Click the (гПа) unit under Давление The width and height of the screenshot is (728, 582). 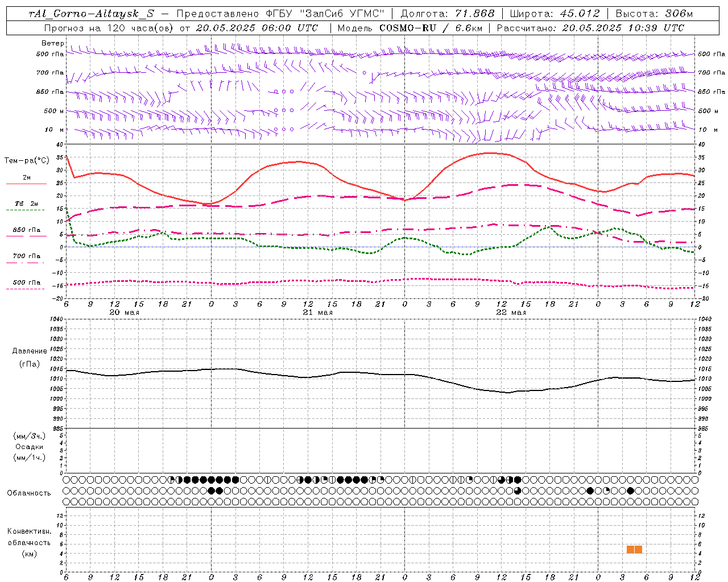(x=30, y=364)
